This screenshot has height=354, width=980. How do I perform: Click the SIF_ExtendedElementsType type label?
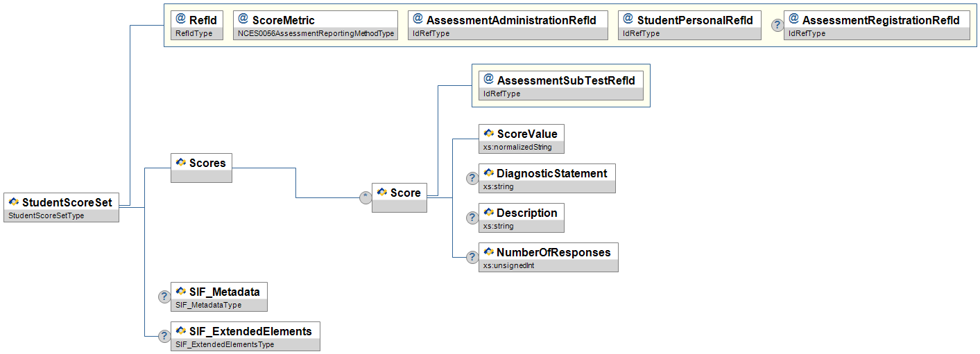click(225, 344)
